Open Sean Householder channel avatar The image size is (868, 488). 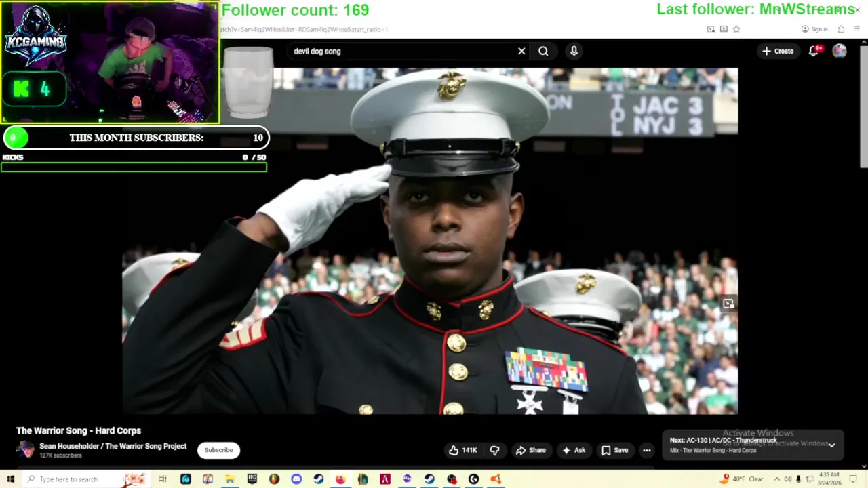pos(25,450)
